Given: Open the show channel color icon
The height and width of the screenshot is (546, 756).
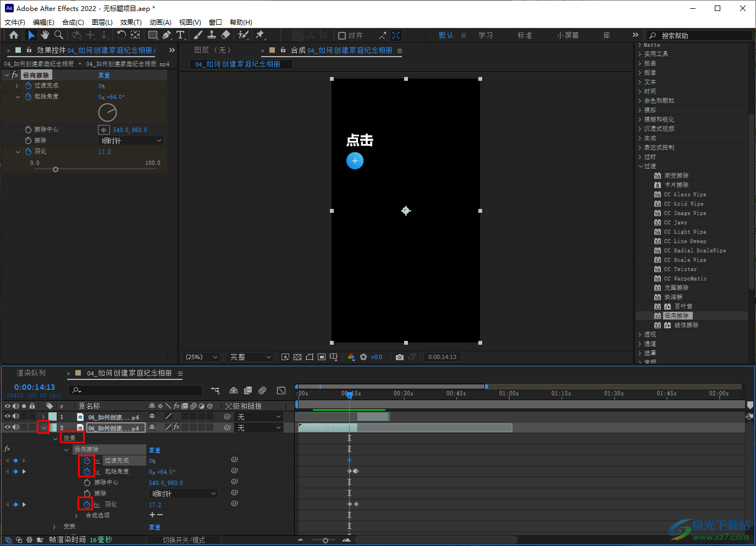Looking at the screenshot, I should tap(351, 357).
